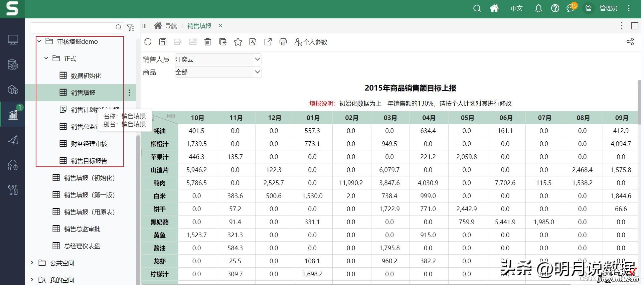This screenshot has width=644, height=285.
Task: Open the tools sidebar icon
Action: click(x=13, y=190)
